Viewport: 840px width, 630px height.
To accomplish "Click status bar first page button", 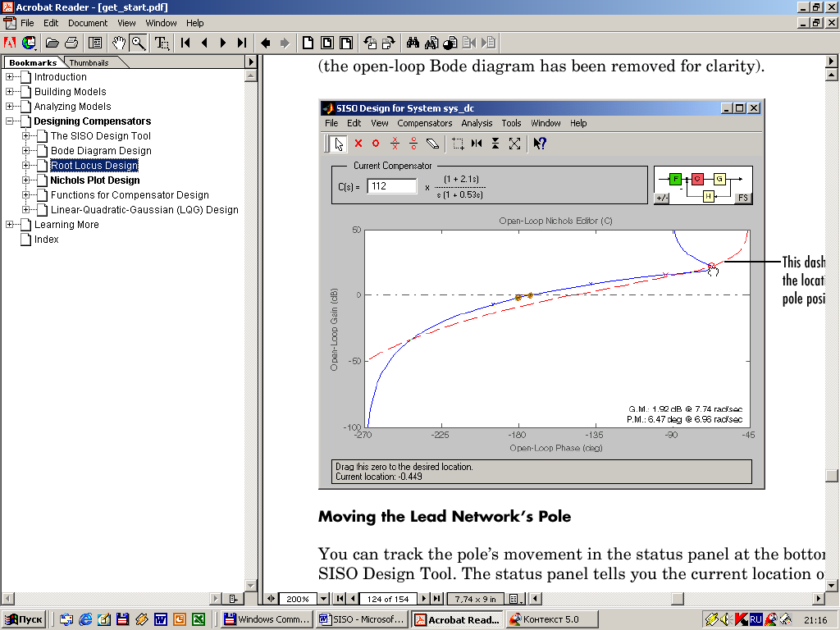I will point(340,598).
